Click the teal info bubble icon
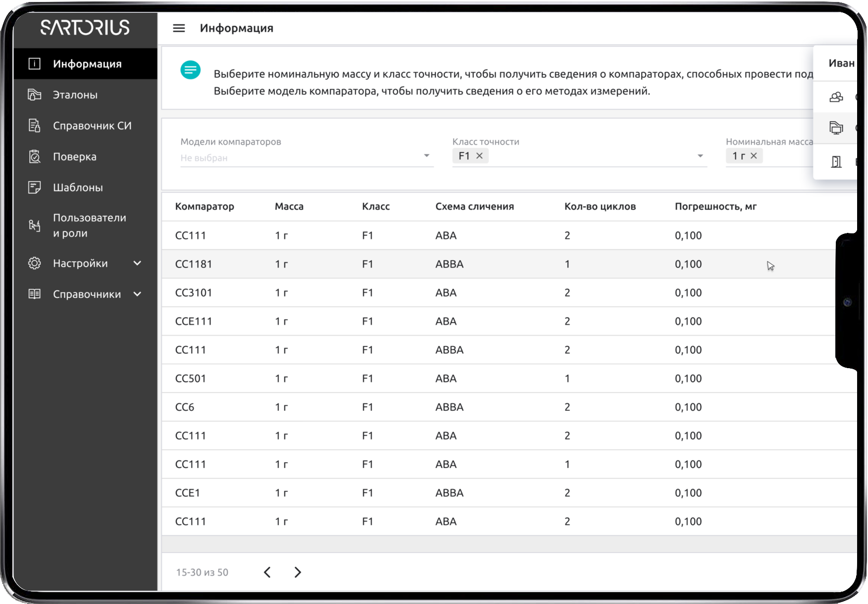The image size is (868, 604). coord(191,70)
